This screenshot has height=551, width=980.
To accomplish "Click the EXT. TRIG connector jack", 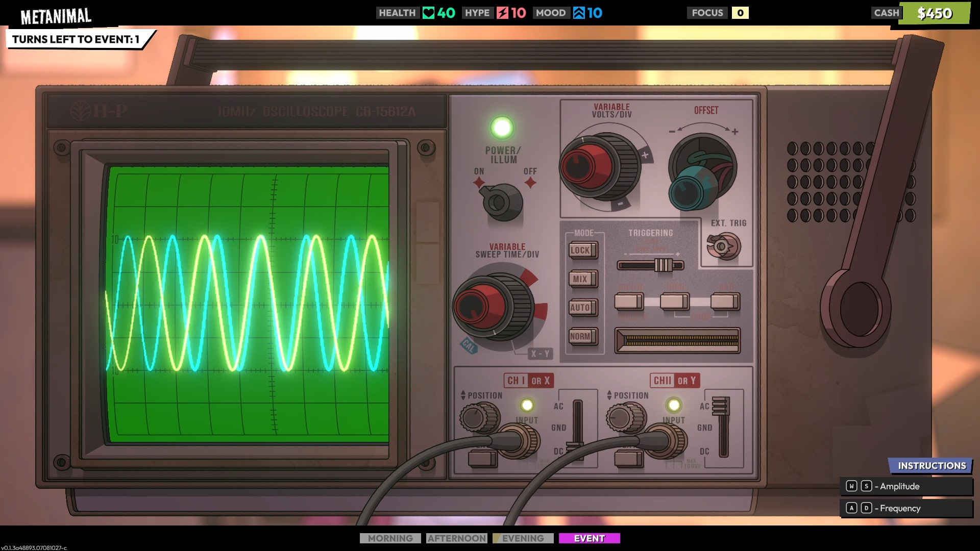I will (723, 246).
